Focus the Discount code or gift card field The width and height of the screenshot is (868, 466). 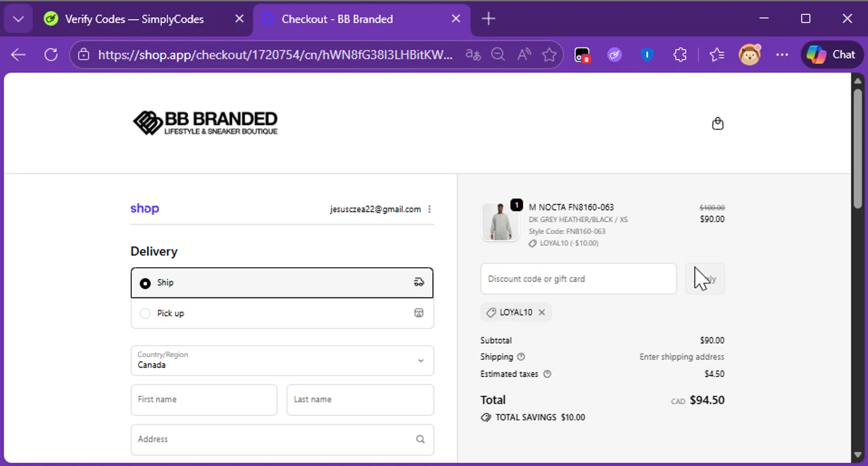pyautogui.click(x=578, y=279)
